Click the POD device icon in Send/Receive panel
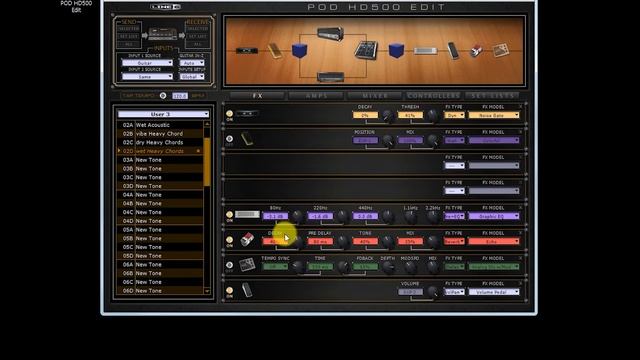This screenshot has height=360, width=640. click(162, 34)
